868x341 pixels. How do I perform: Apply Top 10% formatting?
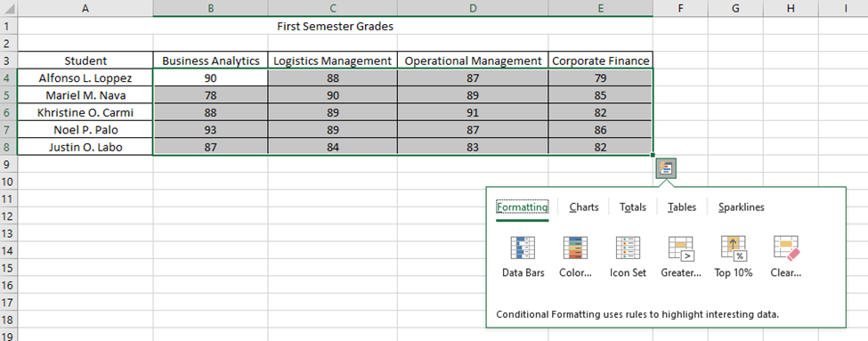(733, 256)
